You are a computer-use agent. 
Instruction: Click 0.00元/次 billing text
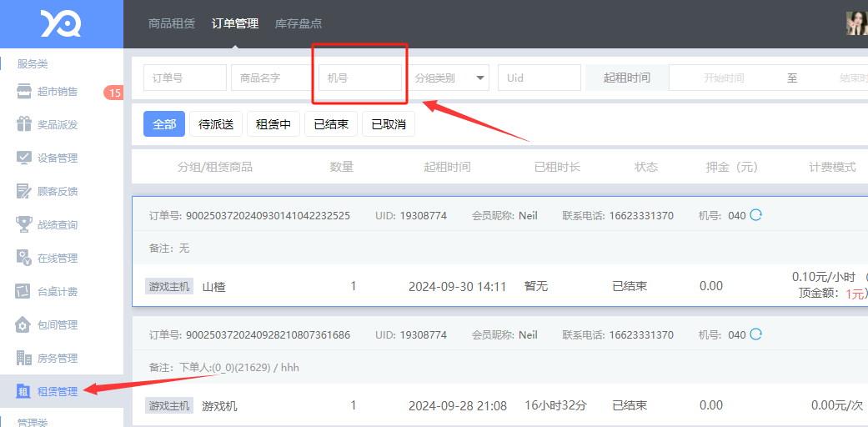(837, 406)
